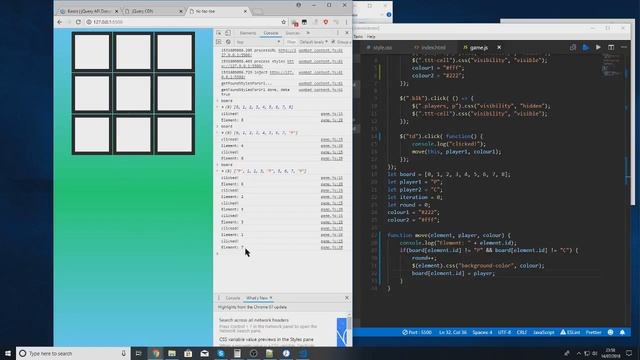The image size is (640, 360).
Task: Click the taskbar search box
Action: 73,353
